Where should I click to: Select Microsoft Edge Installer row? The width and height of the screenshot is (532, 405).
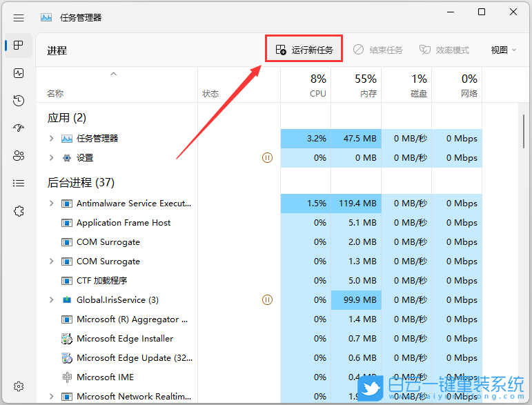(259, 339)
